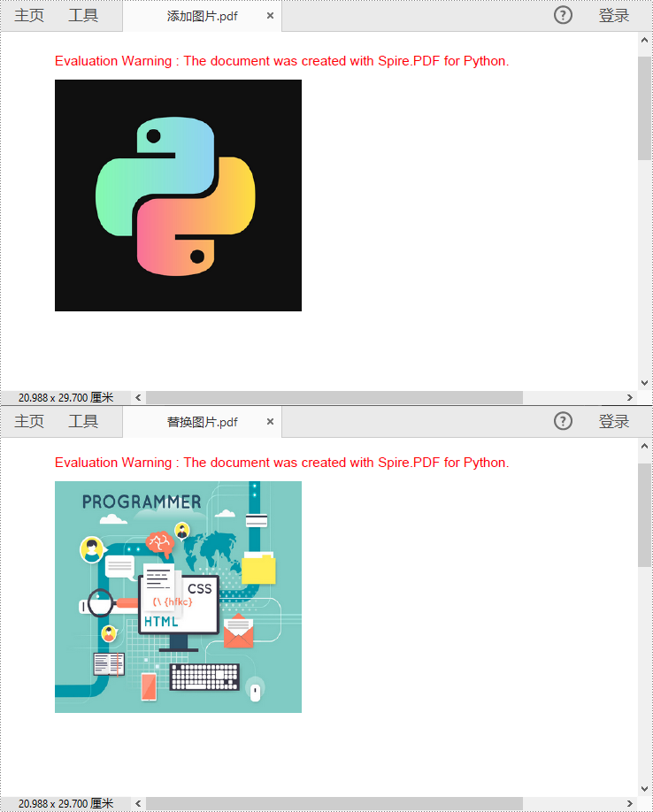Image resolution: width=653 pixels, height=812 pixels.
Task: Click 登录 in the 添加图片.pdf window
Action: click(614, 15)
